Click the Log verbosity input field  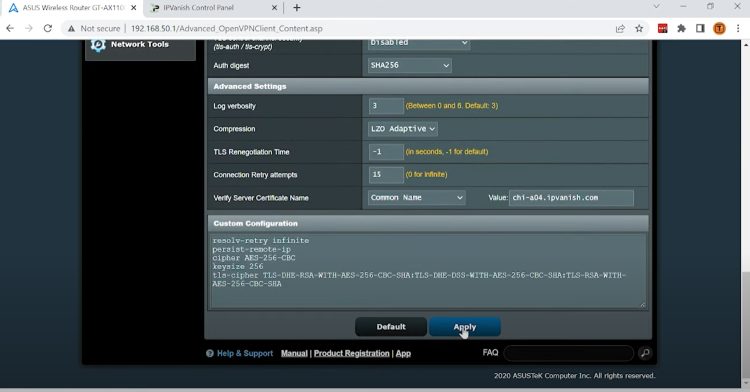[386, 106]
